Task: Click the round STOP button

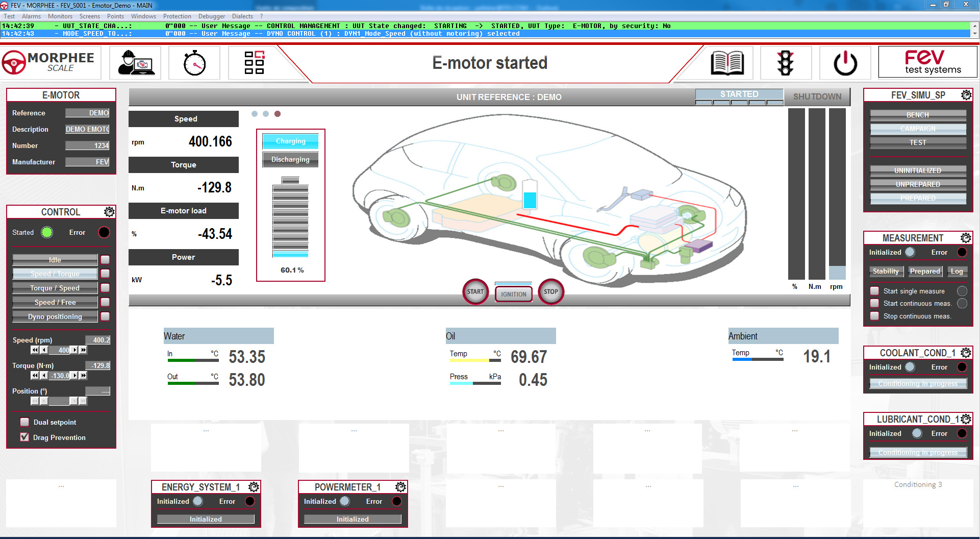Action: tap(551, 292)
